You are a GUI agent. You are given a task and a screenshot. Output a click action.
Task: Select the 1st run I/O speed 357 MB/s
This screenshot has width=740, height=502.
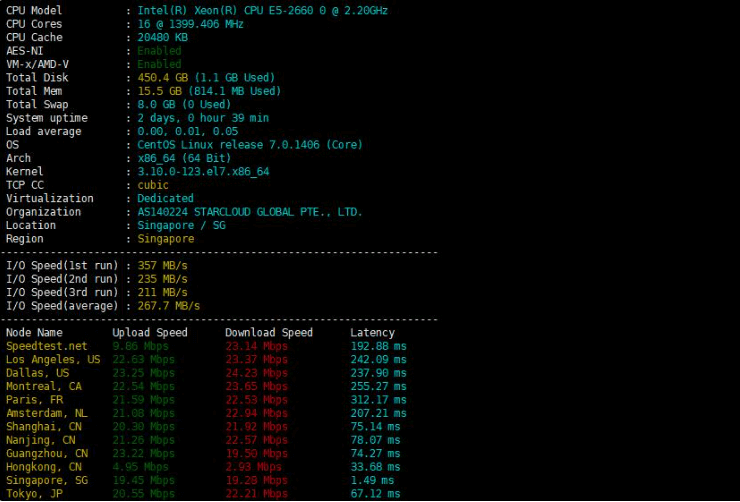tap(162, 266)
